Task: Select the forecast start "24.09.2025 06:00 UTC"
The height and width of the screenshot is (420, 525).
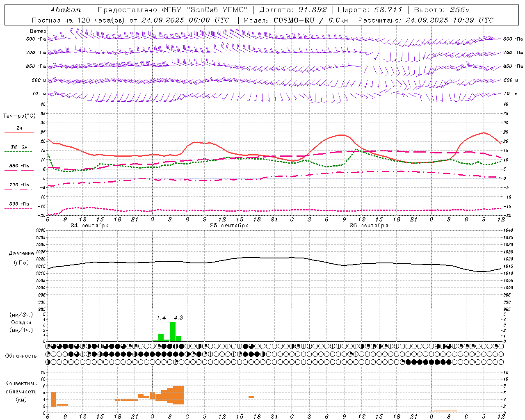Action: coord(185,20)
